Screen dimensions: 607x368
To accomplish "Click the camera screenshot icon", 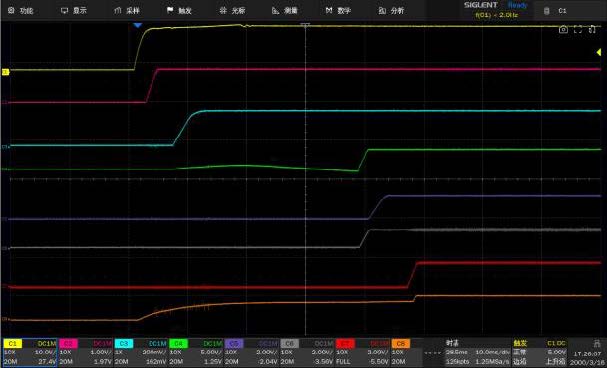I will (563, 29).
